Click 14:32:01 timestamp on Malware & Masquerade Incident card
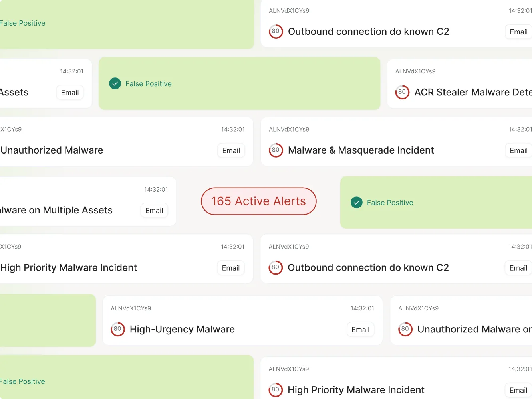 pos(520,130)
